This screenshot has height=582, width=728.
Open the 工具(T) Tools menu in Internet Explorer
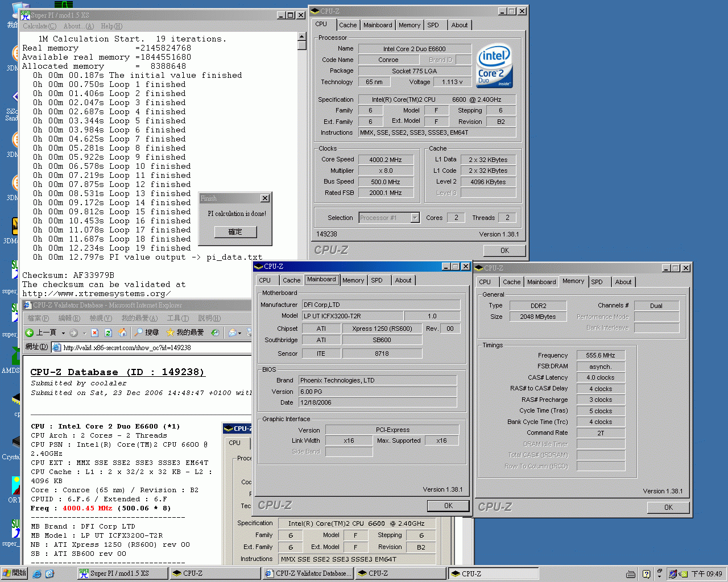[x=177, y=318]
